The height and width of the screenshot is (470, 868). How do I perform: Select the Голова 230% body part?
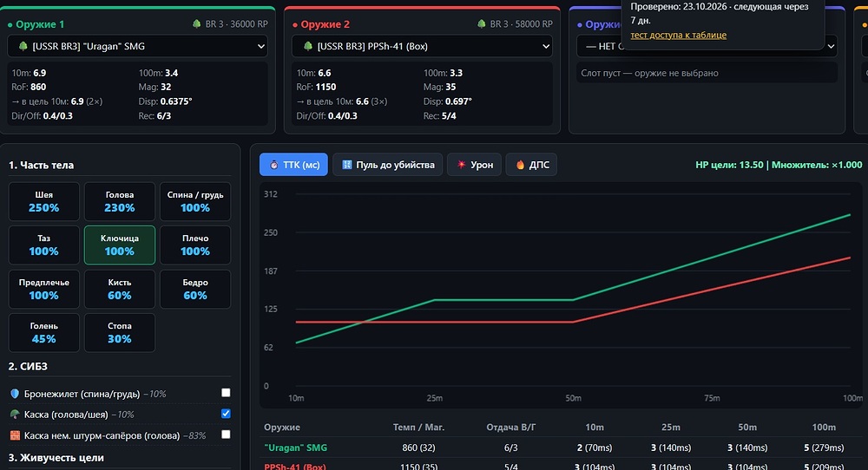120,201
